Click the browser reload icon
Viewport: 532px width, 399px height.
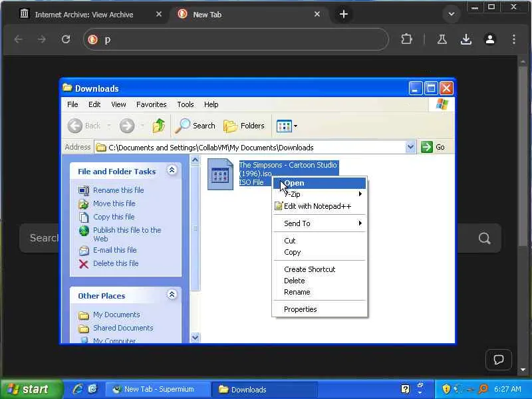[x=66, y=39]
